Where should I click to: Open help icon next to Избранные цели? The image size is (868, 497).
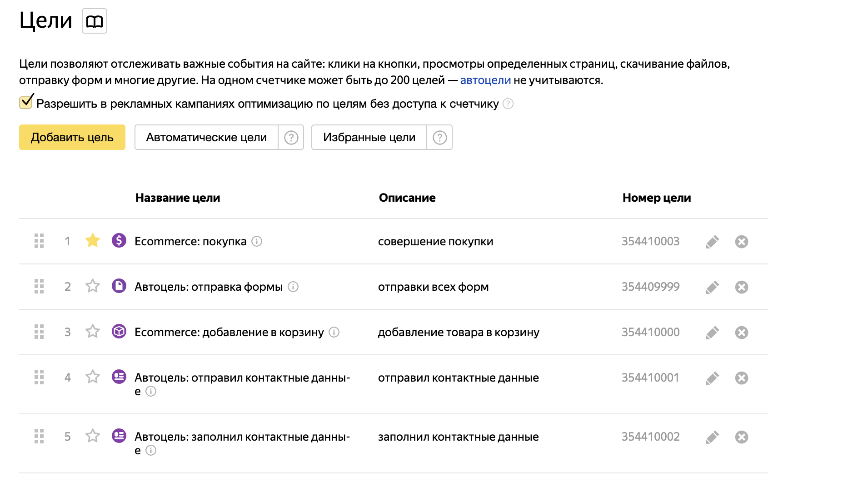pyautogui.click(x=439, y=137)
